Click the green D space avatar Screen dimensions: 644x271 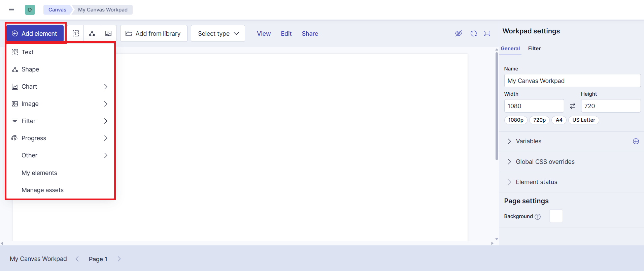click(30, 9)
